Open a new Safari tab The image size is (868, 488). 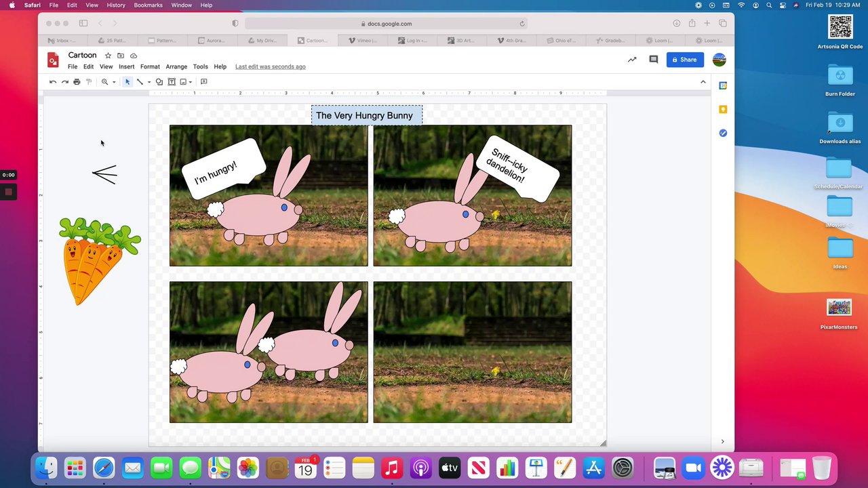[707, 24]
